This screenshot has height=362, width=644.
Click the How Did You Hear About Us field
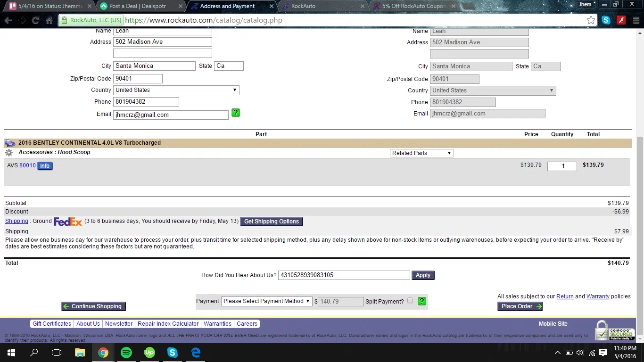click(344, 275)
